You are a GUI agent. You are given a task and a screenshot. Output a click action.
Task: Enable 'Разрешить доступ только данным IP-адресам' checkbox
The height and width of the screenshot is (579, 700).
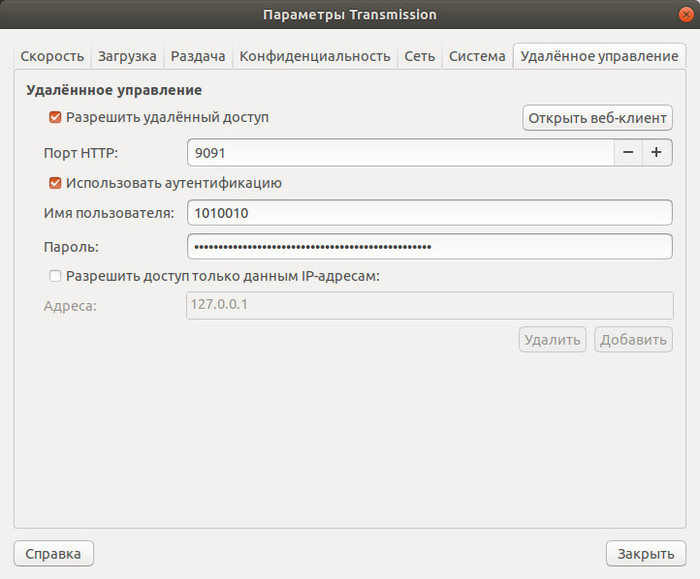coord(56,277)
